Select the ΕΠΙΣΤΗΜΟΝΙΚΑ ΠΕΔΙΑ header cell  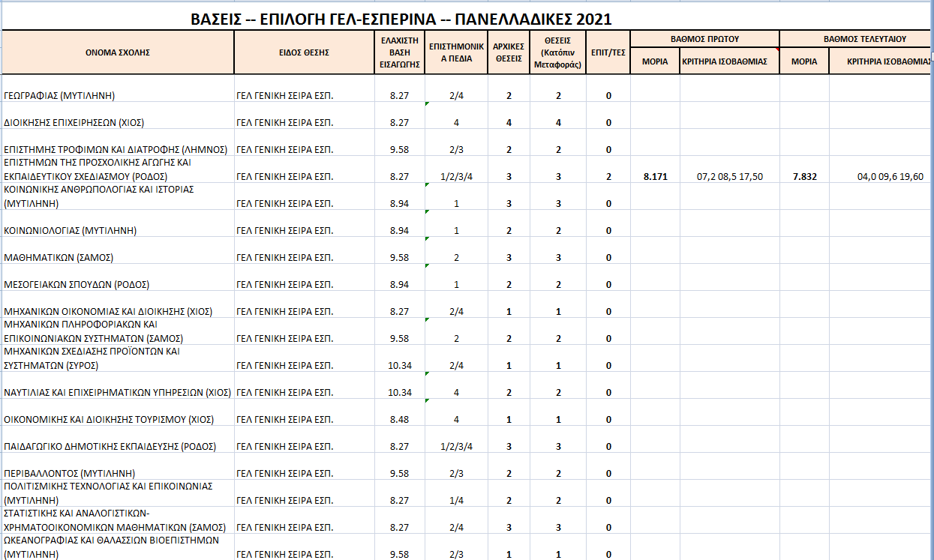tap(455, 52)
